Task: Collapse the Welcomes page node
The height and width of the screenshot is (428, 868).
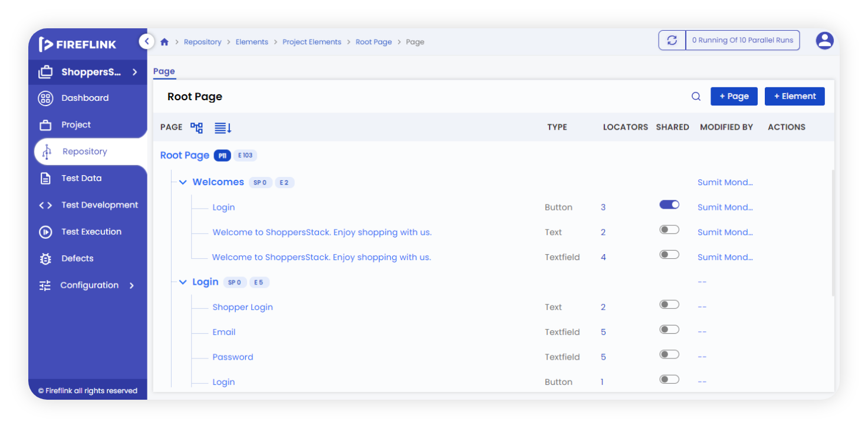Action: (183, 182)
